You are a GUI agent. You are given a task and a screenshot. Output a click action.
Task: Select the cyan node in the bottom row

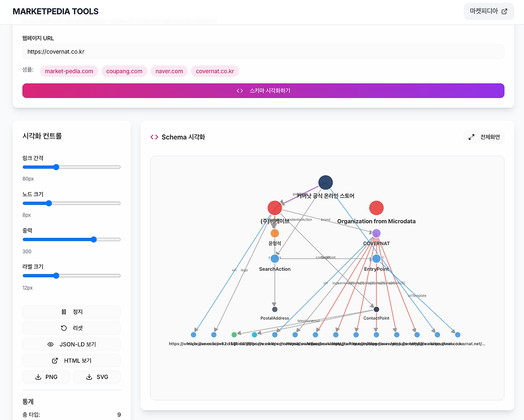click(x=254, y=335)
